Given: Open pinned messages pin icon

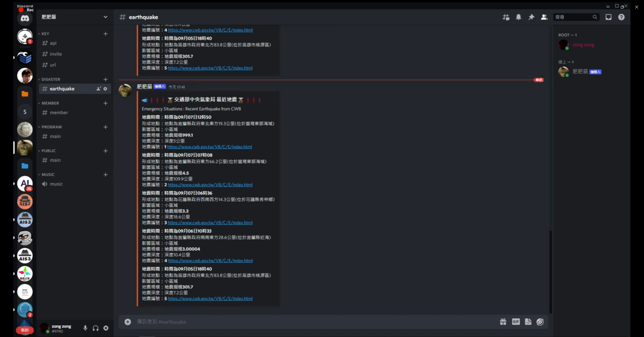Looking at the screenshot, I should tap(531, 17).
